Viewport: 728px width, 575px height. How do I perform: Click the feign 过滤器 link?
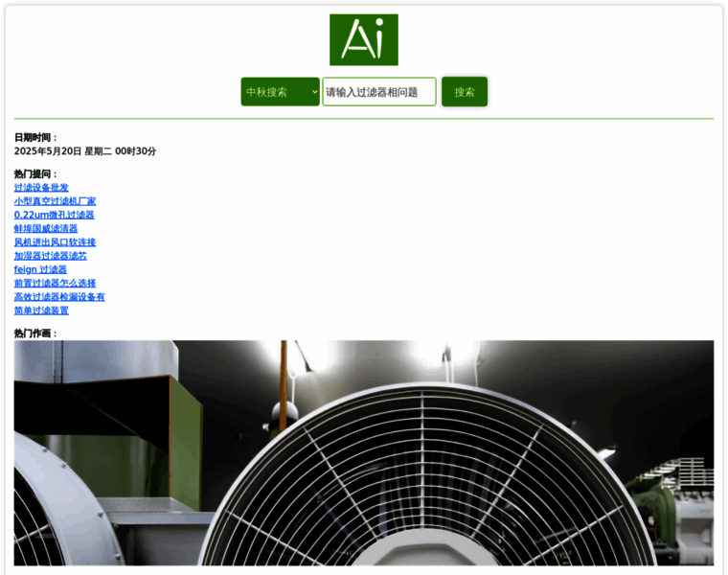40,270
